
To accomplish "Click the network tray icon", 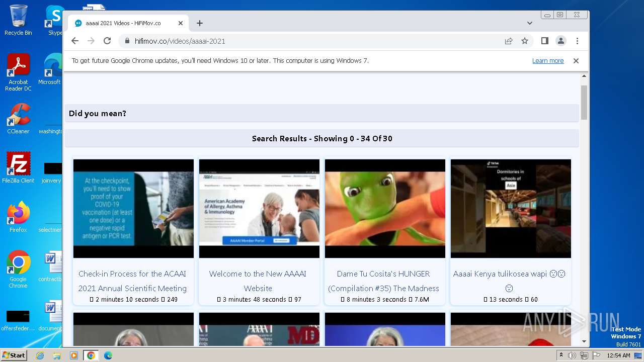I will [x=584, y=355].
